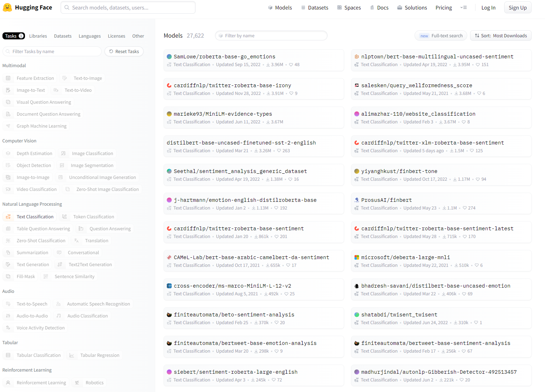The image size is (545, 392).
Task: Open the ProsusAI/finbert model card
Action: [441, 204]
